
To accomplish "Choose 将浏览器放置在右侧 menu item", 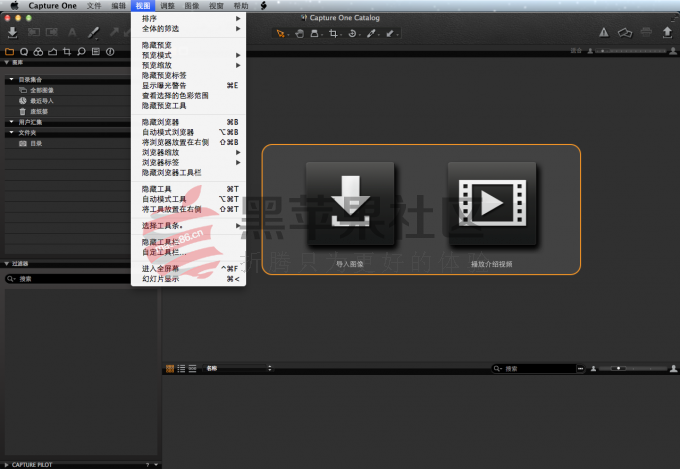I will click(x=189, y=142).
